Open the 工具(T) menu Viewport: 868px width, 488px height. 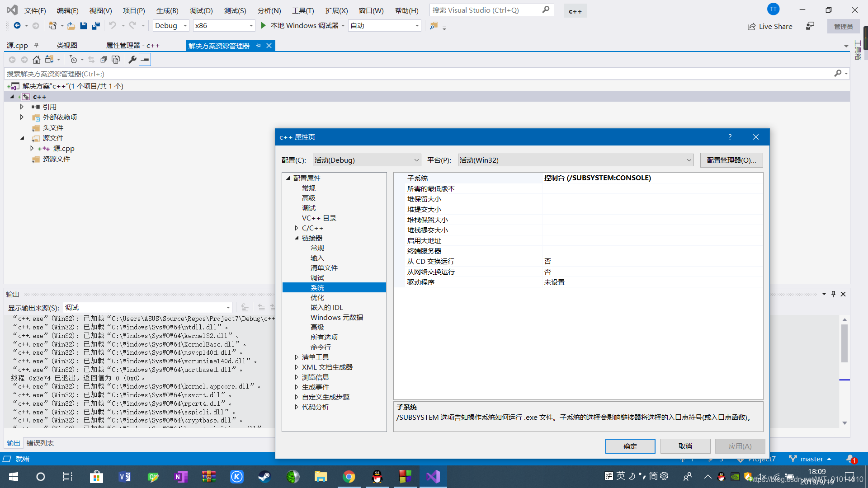[x=303, y=10]
